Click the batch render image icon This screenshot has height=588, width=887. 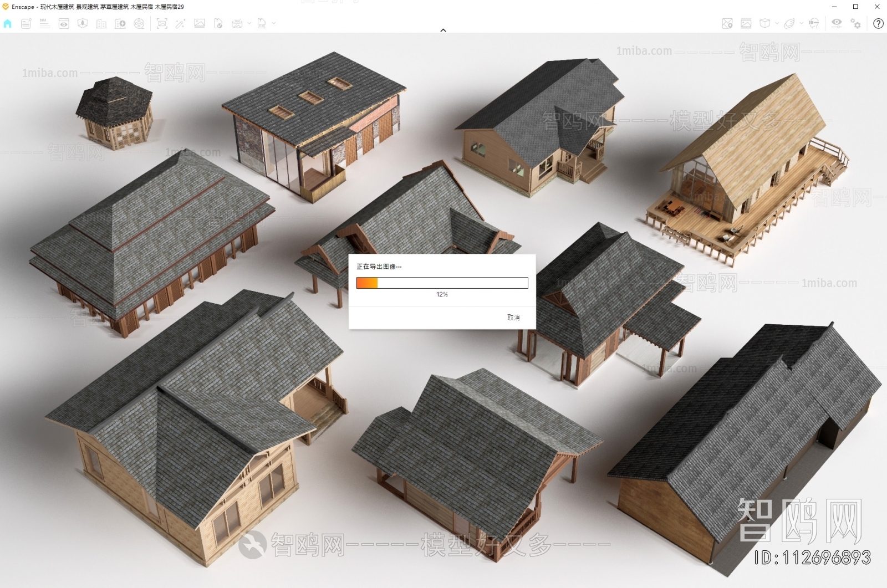[x=746, y=23]
